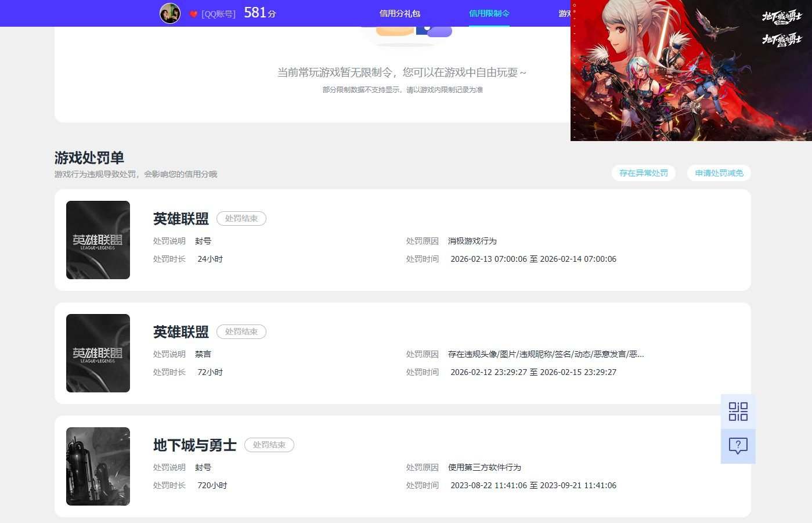Click 申请处罚减免 button
The height and width of the screenshot is (523, 812).
(x=719, y=173)
